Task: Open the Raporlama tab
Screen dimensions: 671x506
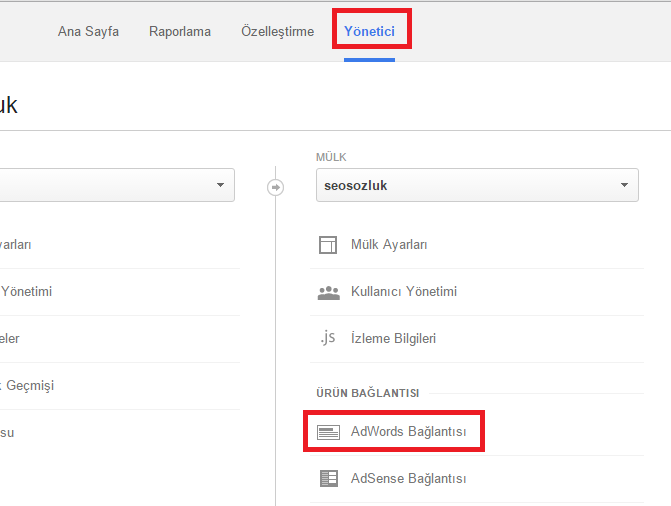Action: click(180, 32)
